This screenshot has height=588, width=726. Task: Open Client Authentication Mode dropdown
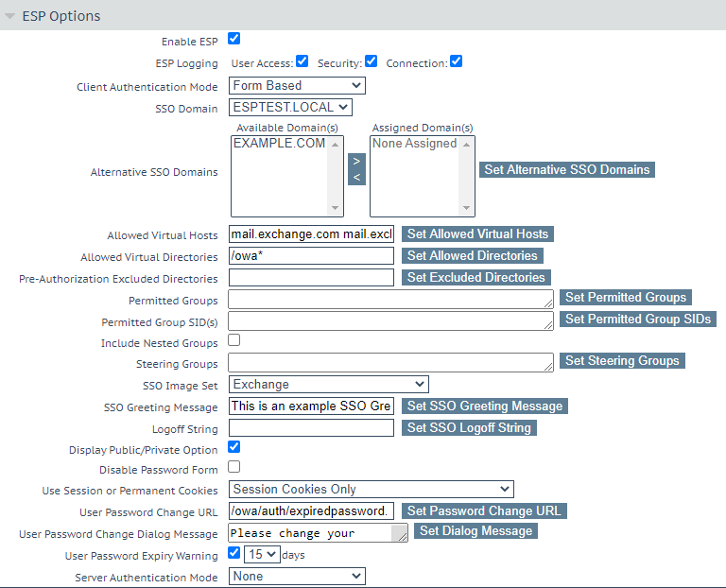pyautogui.click(x=297, y=86)
